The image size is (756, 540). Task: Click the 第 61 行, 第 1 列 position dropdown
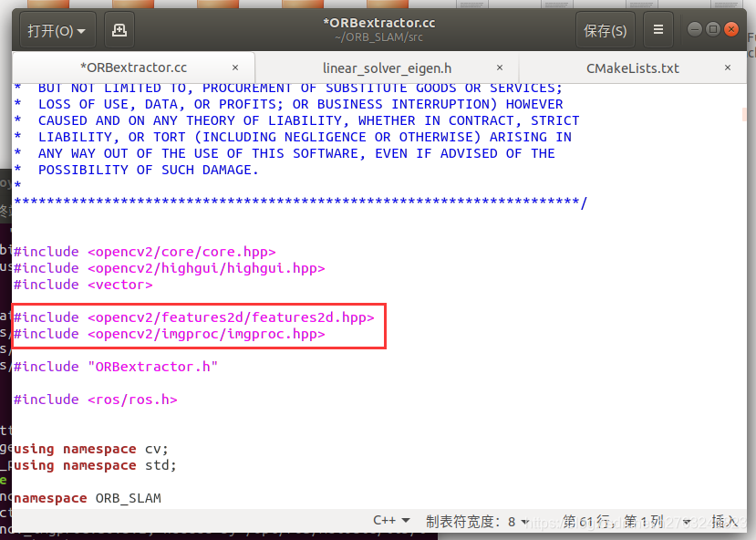627,521
